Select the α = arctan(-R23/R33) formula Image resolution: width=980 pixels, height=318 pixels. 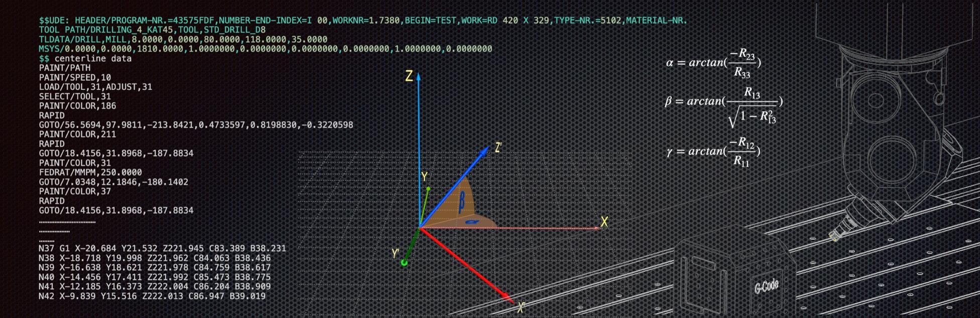click(x=713, y=63)
